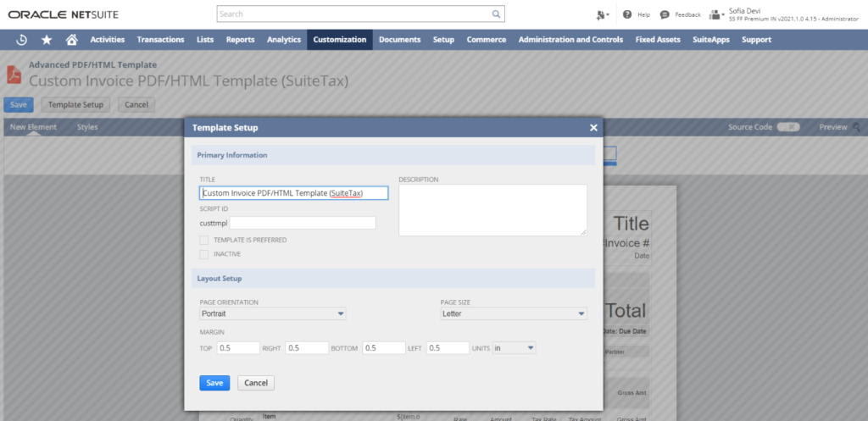
Task: Open the Page Orientation dropdown
Action: coord(272,313)
